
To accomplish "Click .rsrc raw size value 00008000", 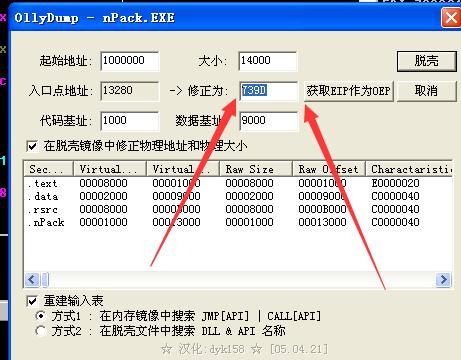I will coord(249,209).
